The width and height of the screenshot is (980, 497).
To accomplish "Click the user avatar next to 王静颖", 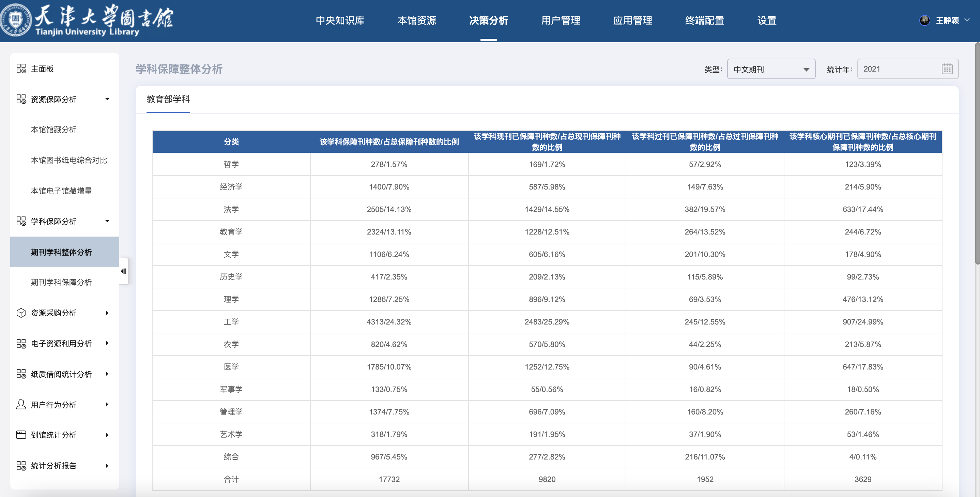I will pos(924,20).
